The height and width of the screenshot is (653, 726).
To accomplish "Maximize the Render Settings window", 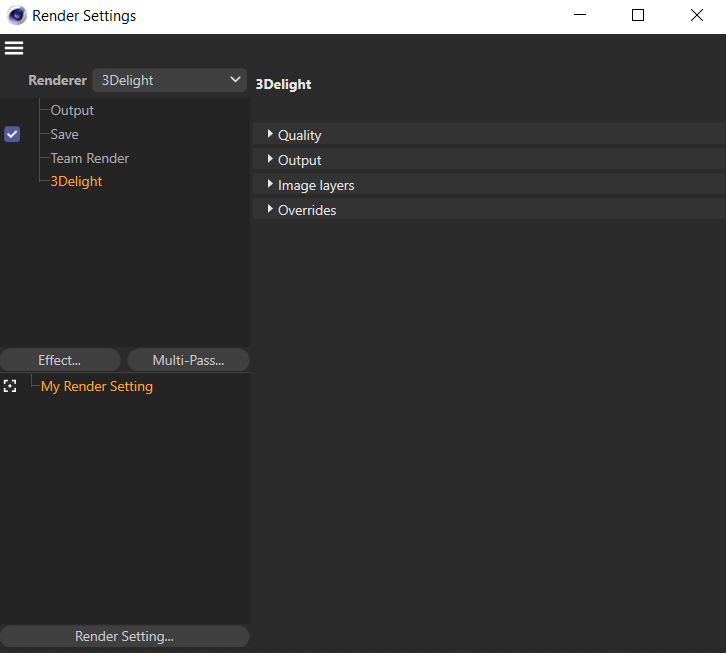I will click(638, 16).
